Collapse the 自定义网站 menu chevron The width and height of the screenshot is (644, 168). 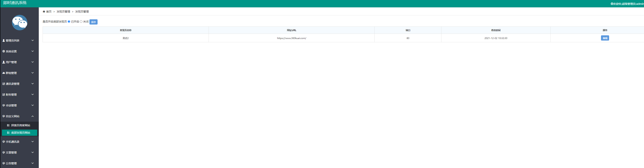tap(33, 116)
